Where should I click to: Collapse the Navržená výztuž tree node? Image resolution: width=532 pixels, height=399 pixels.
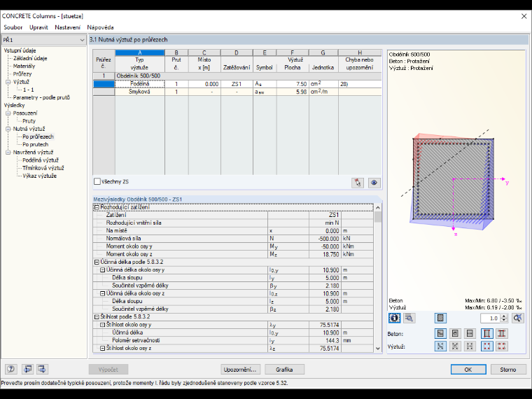tap(8, 153)
